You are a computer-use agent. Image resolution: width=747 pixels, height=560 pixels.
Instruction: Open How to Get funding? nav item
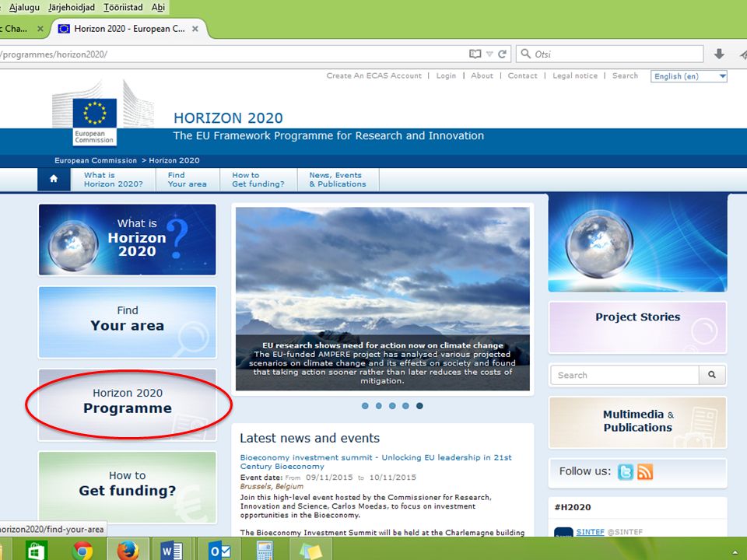pos(258,180)
